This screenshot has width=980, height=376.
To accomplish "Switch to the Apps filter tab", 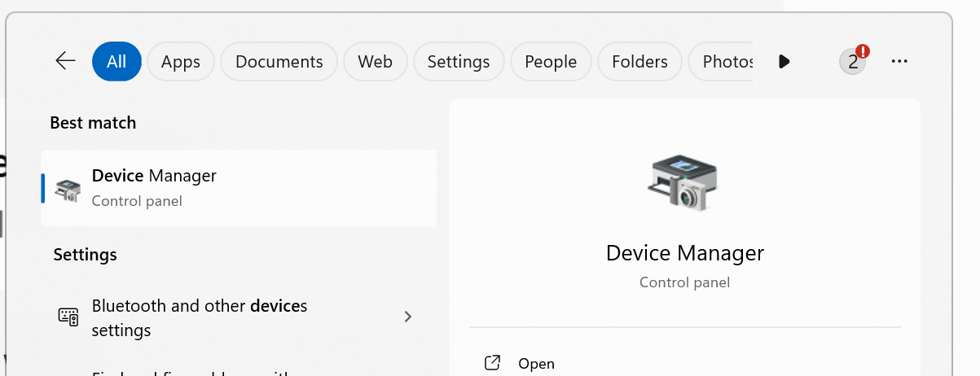I will [x=181, y=61].
